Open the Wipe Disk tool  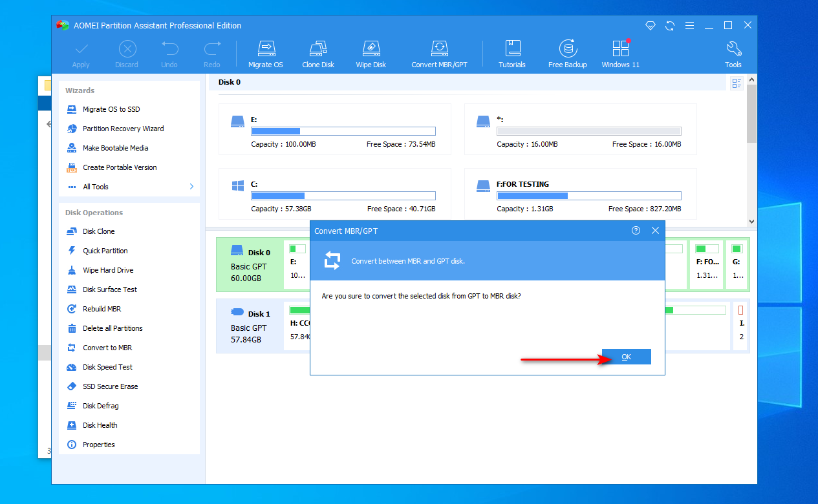click(371, 55)
